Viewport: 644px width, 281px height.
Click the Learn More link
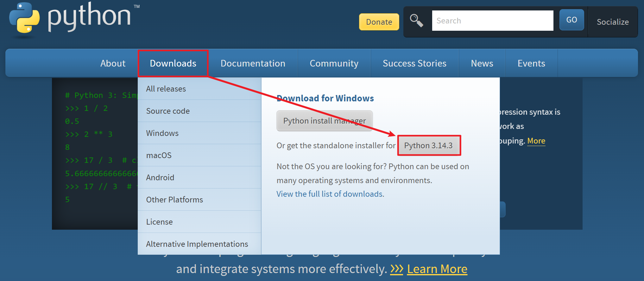tap(437, 269)
